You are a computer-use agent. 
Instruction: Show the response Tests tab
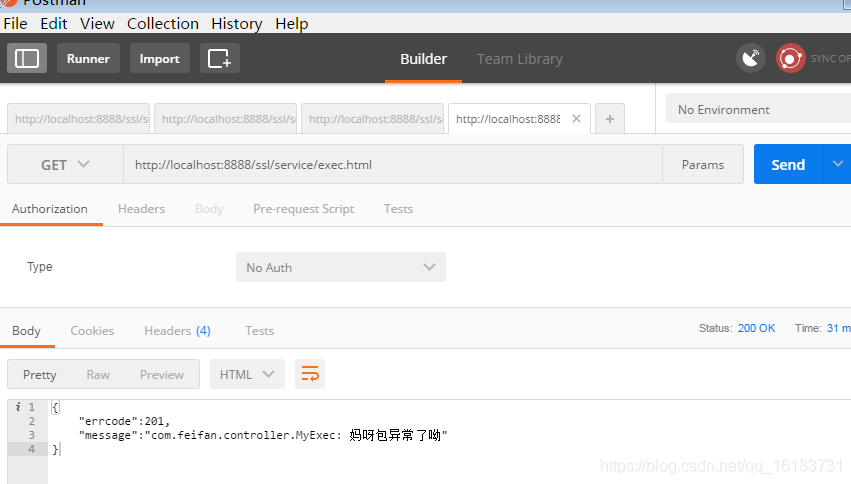pyautogui.click(x=259, y=331)
